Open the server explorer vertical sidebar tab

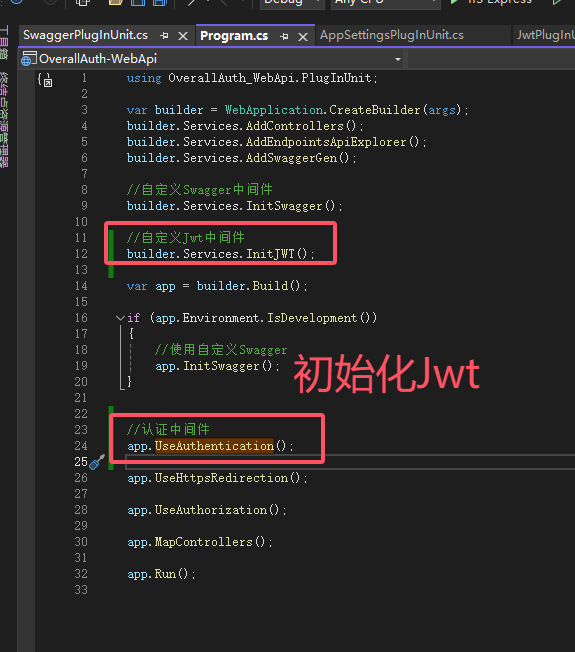tap(4, 120)
